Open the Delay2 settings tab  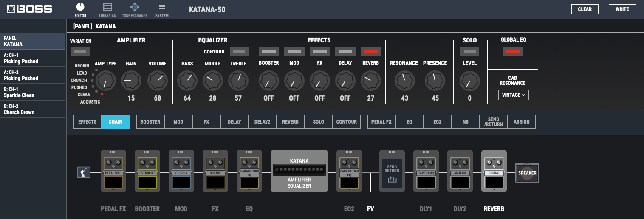point(263,122)
